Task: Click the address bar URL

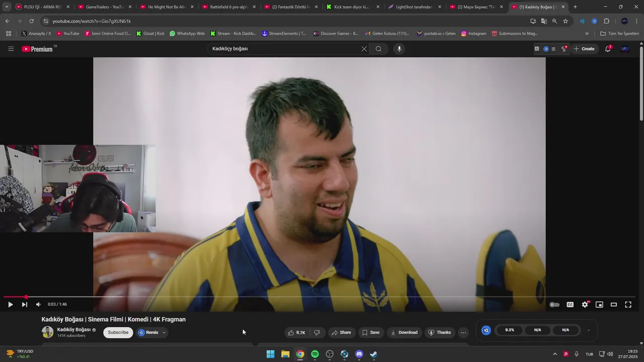Action: pyautogui.click(x=92, y=21)
